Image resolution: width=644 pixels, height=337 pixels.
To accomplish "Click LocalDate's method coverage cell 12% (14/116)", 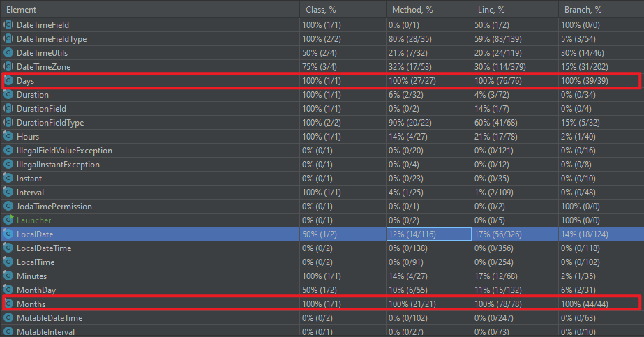I will (x=428, y=234).
